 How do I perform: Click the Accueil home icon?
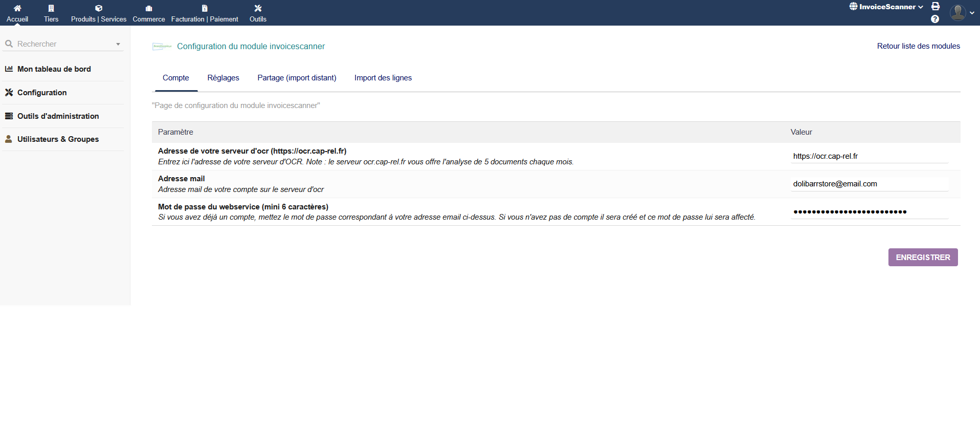point(17,8)
